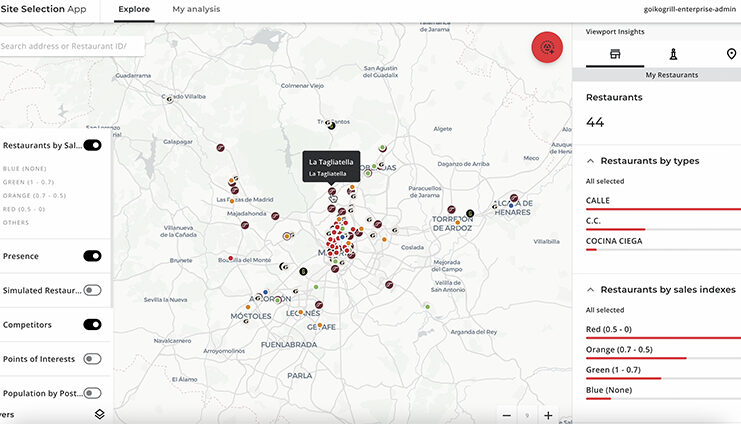The width and height of the screenshot is (741, 424).
Task: Collapse the Restaurants by types section
Action: [590, 161]
